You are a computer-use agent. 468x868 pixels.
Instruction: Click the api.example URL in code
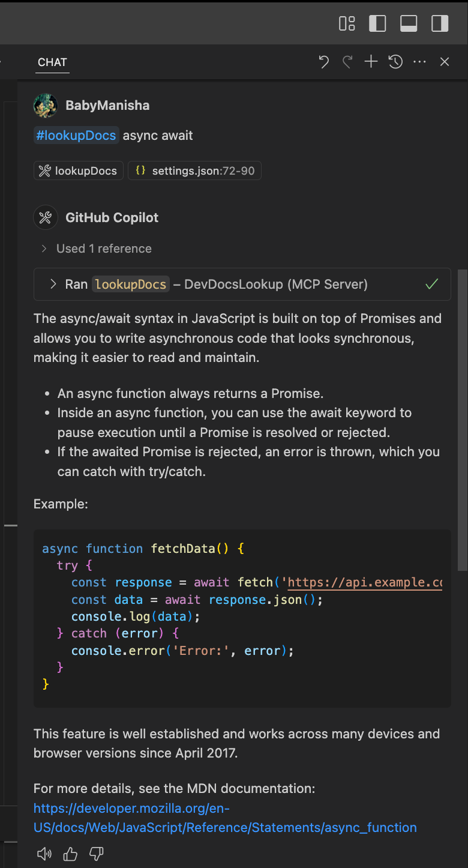coord(365,582)
